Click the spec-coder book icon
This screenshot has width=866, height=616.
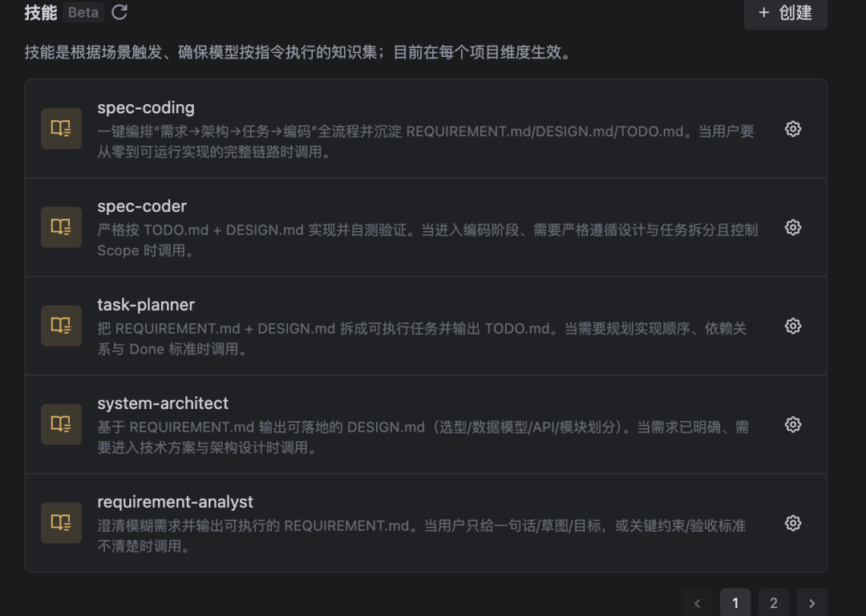pos(61,227)
